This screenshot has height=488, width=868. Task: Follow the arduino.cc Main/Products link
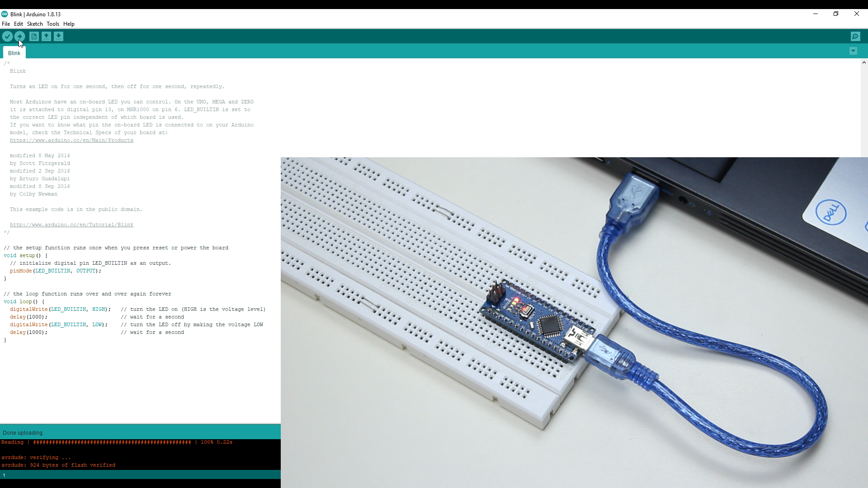(71, 141)
